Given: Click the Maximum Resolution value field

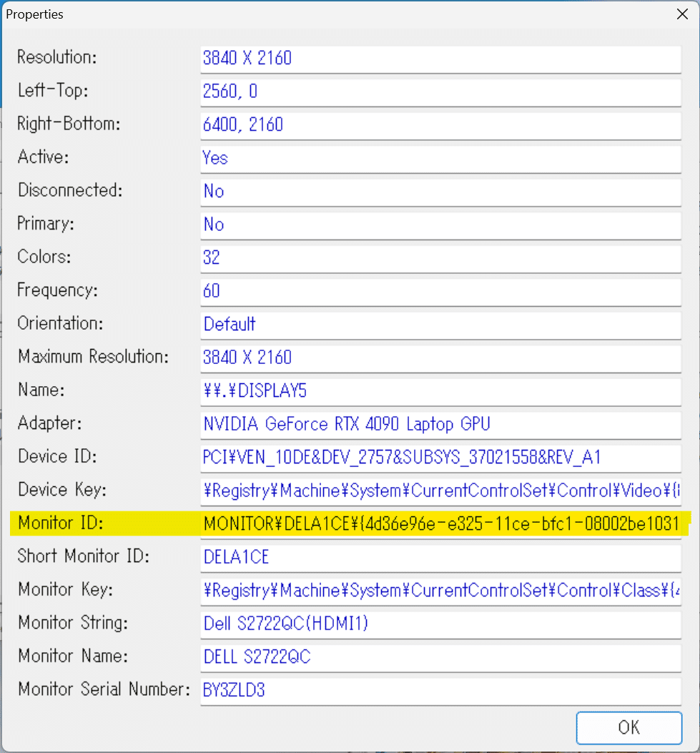Looking at the screenshot, I should [x=440, y=359].
